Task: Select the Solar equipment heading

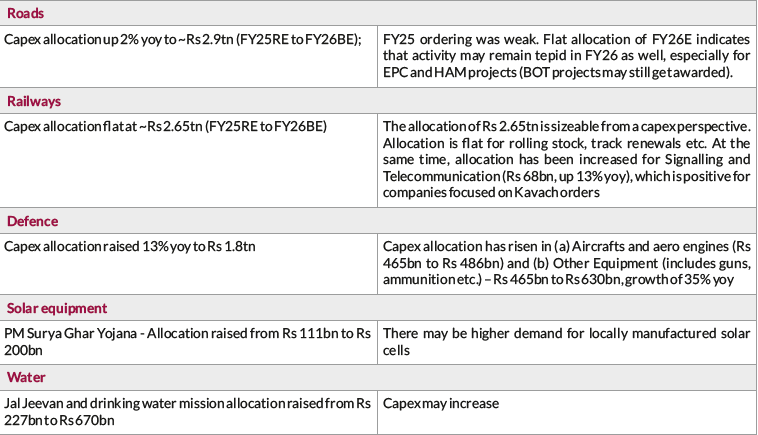Action: 58,307
